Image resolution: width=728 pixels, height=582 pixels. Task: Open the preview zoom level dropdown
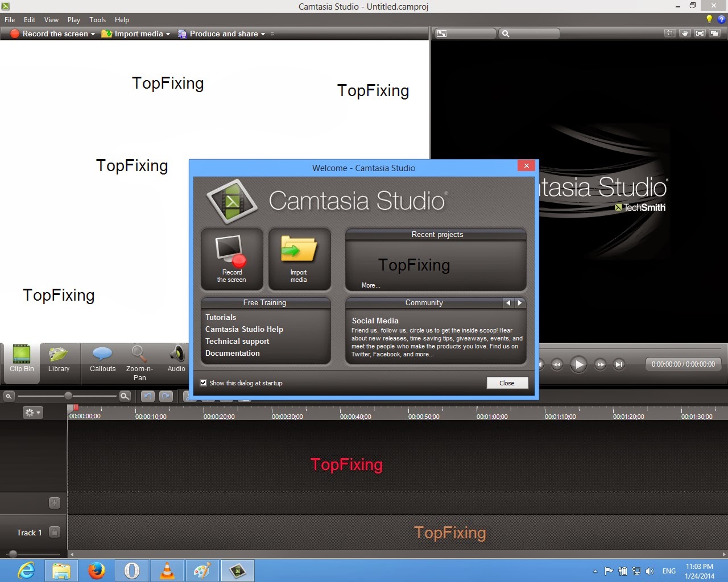point(529,34)
